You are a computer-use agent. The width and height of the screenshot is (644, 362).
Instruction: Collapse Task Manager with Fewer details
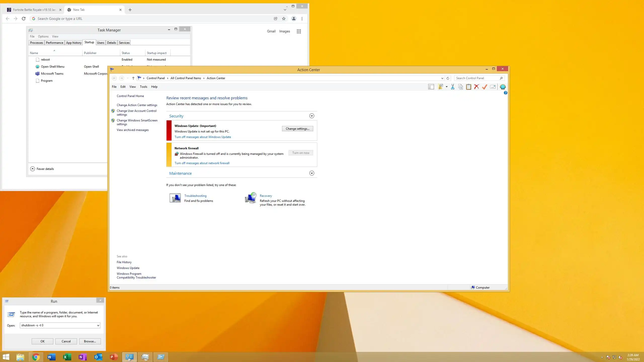[42, 169]
